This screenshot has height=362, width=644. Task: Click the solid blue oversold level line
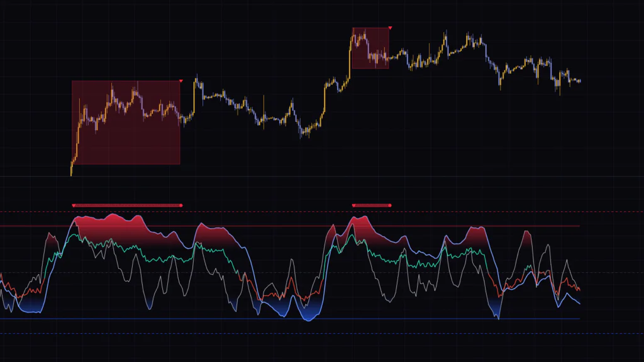pos(290,319)
